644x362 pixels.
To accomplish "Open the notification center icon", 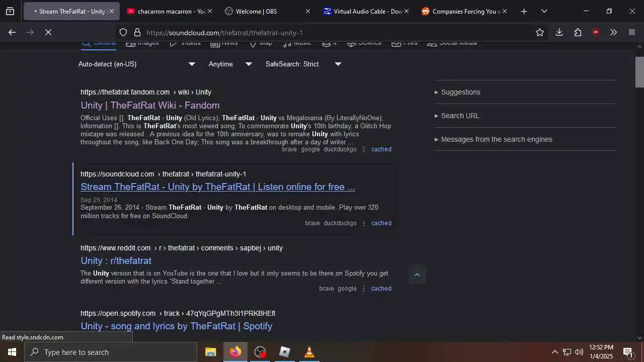I will tap(628, 352).
